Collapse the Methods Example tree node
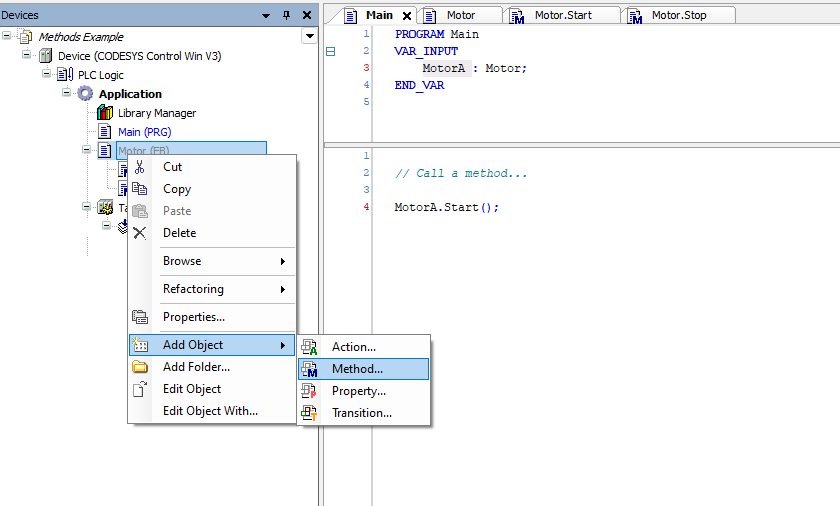The width and height of the screenshot is (840, 506). coord(6,35)
